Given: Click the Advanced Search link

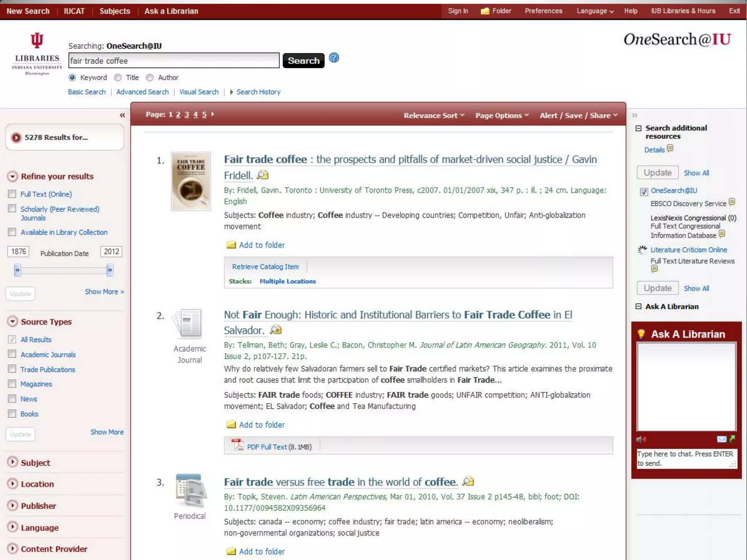Looking at the screenshot, I should pyautogui.click(x=142, y=92).
